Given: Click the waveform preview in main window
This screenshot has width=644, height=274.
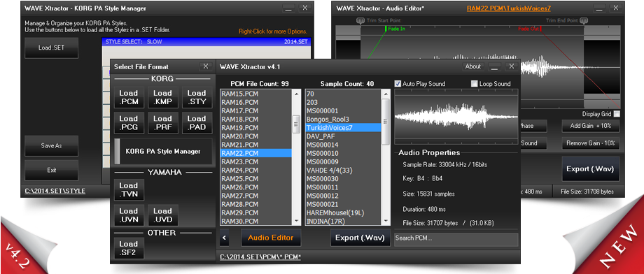Looking at the screenshot, I should 456,116.
